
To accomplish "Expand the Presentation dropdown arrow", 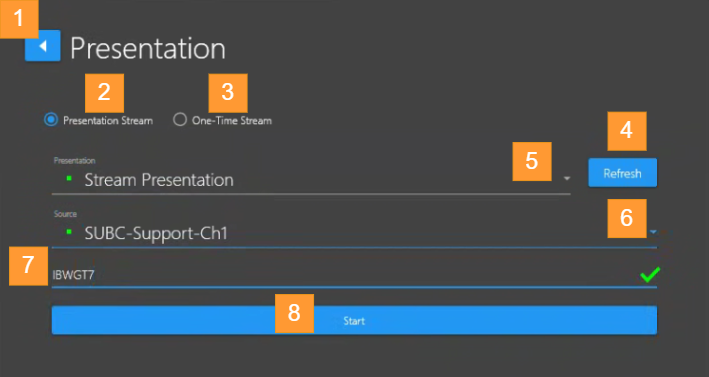I will (567, 179).
